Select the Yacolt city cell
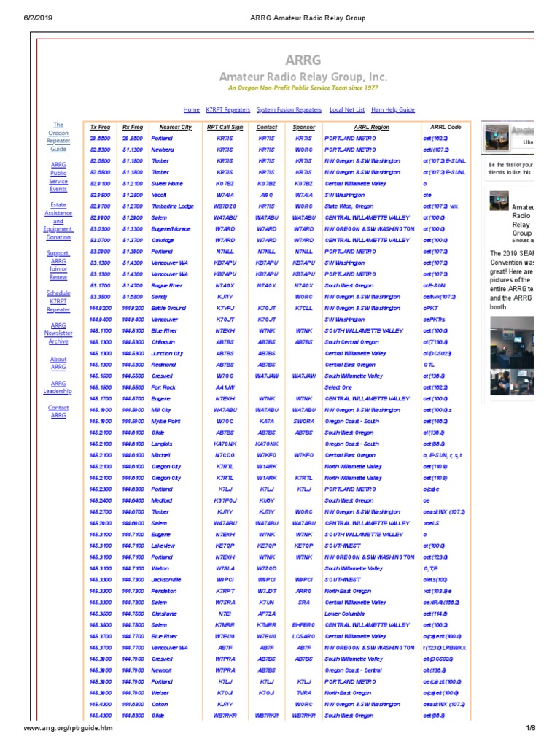Viewport: 560px width, 747px height. [158, 195]
